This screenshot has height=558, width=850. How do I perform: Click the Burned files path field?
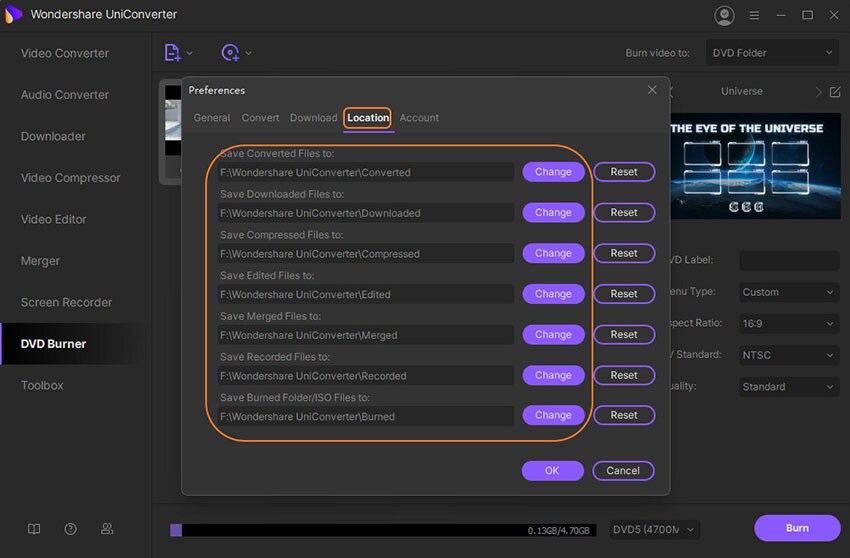pos(365,416)
